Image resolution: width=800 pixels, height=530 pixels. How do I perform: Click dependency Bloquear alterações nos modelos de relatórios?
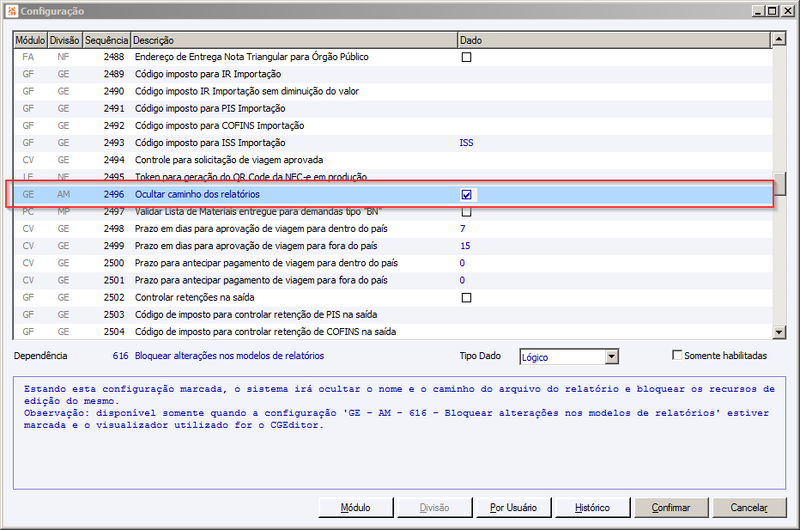(x=229, y=356)
